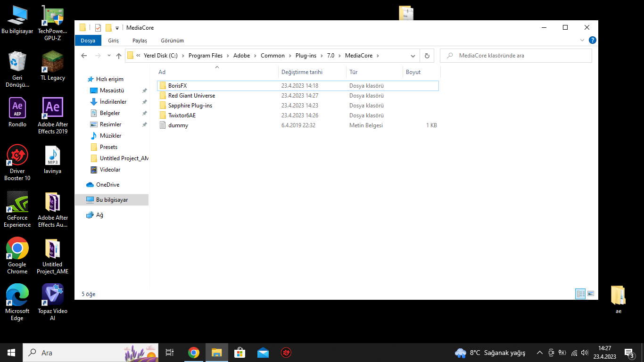Go up one folder level

coord(119,56)
